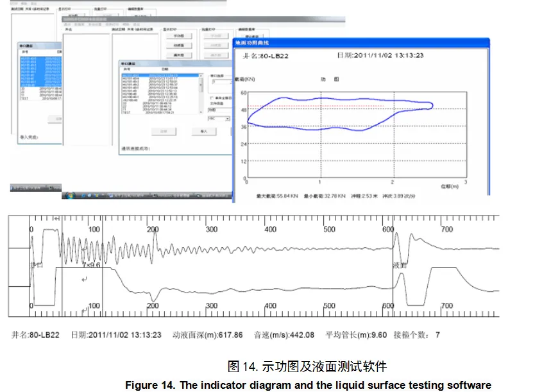This screenshot has height=392, width=551.
Task: Click the 液面 marker on the waveform
Action: [400, 264]
